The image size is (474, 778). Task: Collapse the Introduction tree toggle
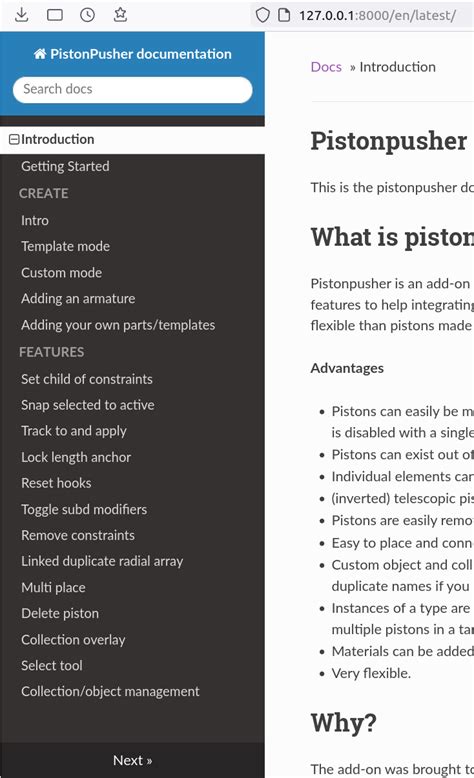click(x=14, y=139)
